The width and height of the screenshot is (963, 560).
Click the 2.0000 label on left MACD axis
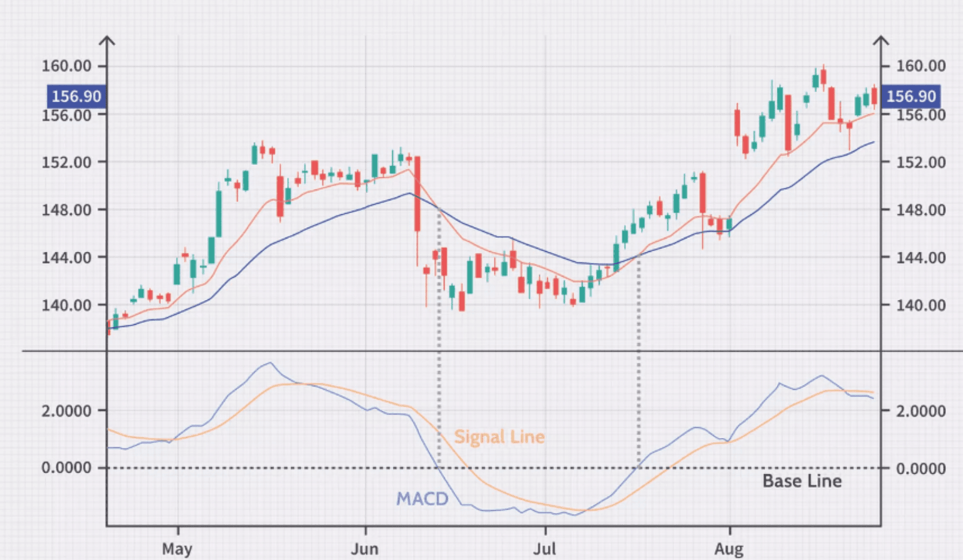tap(66, 411)
